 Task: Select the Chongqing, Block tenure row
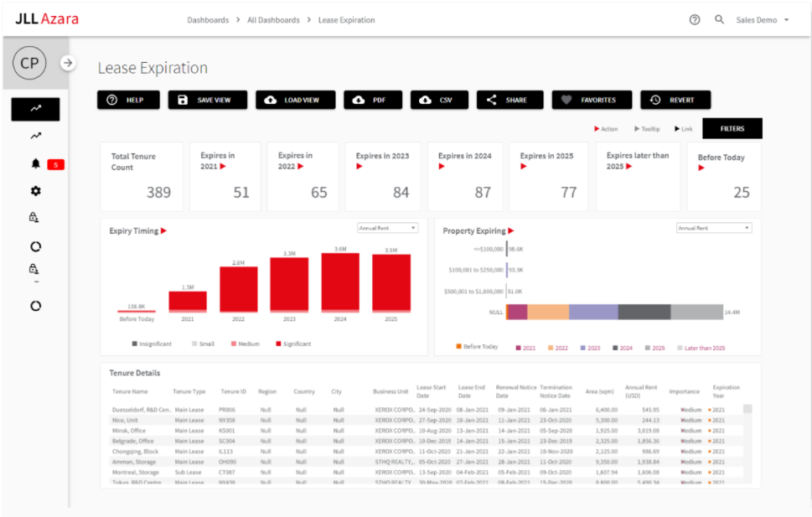point(427,451)
